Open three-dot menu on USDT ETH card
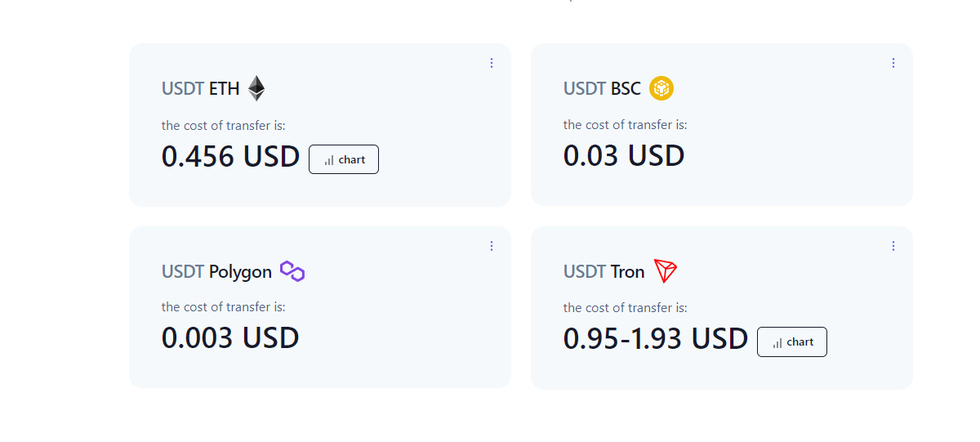980x442 pixels. point(492,63)
